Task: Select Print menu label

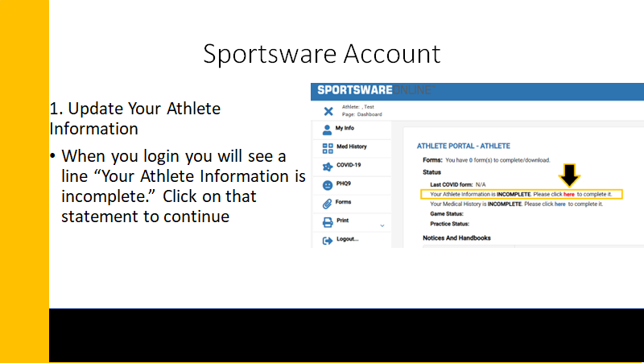Action: (x=343, y=221)
